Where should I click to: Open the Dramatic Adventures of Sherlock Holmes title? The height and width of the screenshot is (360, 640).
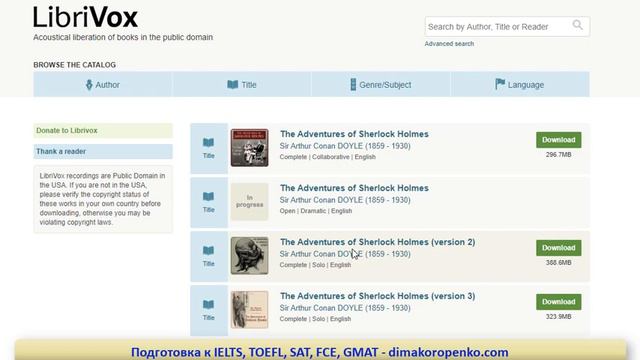(354, 188)
